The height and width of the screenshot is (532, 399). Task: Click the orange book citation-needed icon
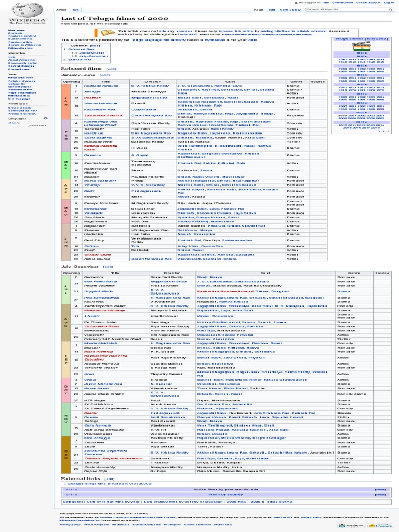point(108,32)
